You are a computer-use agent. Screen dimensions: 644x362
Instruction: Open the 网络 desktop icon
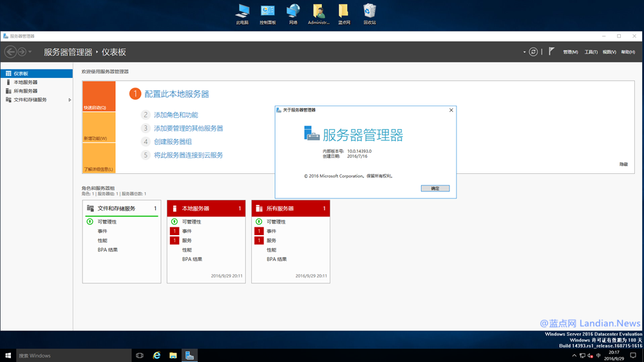(x=293, y=14)
